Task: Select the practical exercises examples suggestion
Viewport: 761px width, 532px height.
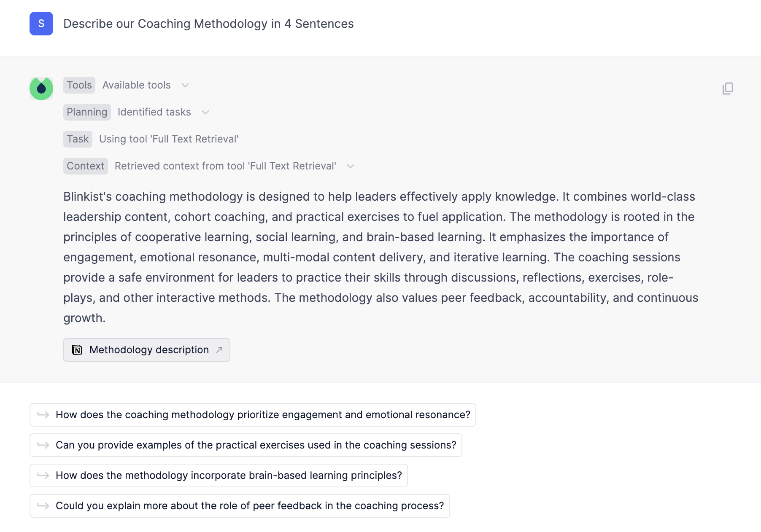Action: pyautogui.click(x=256, y=445)
